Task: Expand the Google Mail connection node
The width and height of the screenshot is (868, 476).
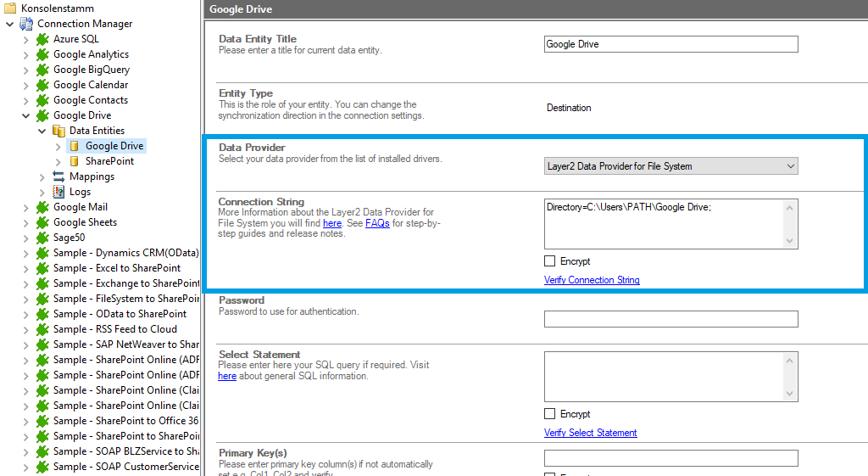Action: [26, 207]
